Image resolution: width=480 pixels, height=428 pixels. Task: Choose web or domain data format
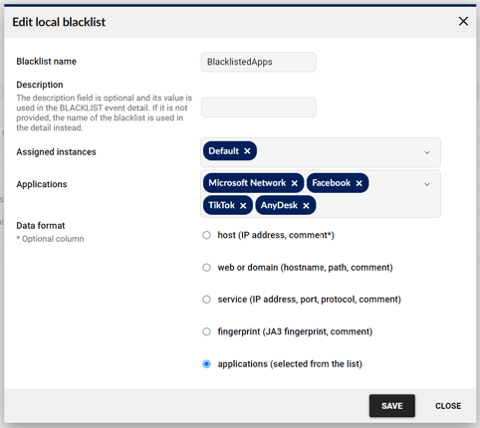[x=207, y=268]
